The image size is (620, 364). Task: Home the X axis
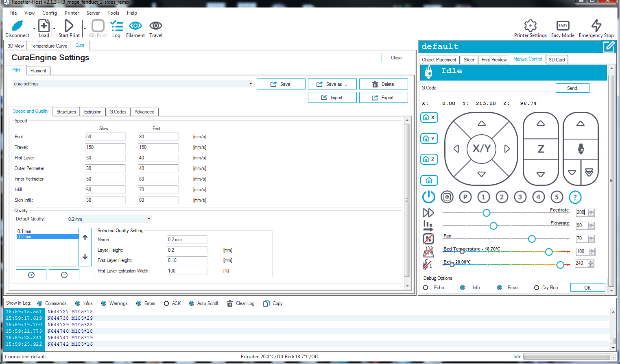(x=429, y=117)
